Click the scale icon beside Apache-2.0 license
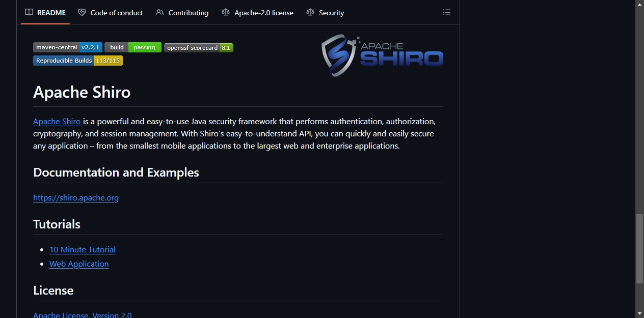This screenshot has height=318, width=644. pos(226,12)
